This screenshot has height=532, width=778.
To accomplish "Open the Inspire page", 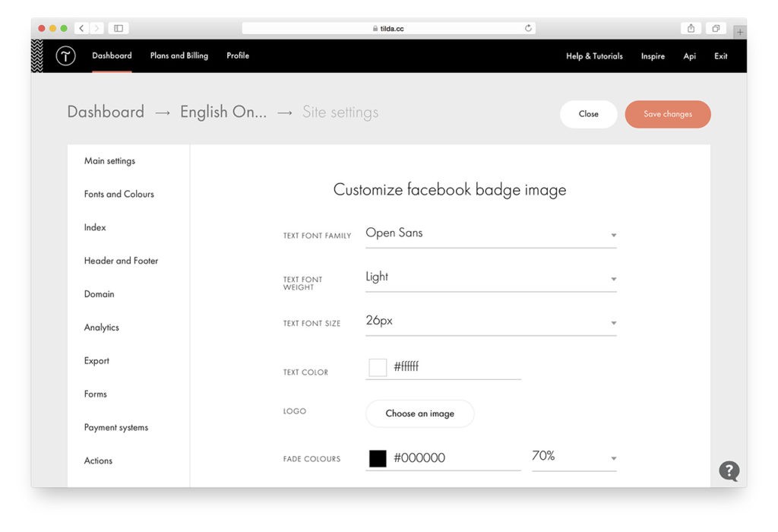I will [653, 56].
